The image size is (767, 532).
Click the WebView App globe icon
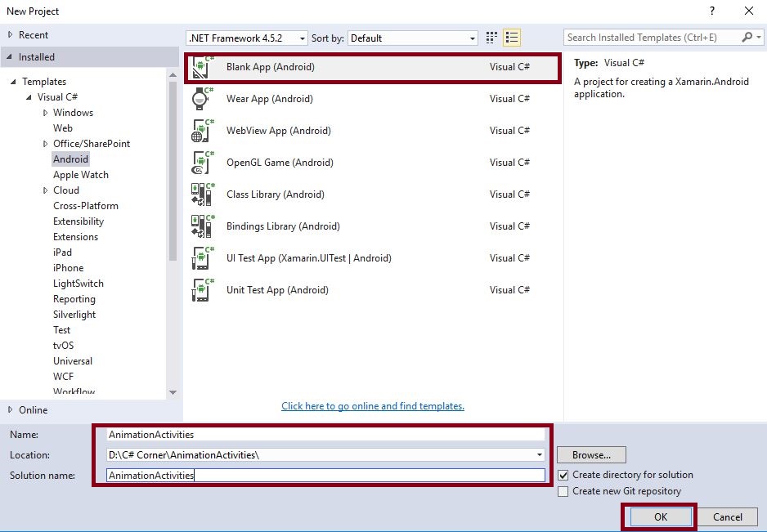pos(203,131)
